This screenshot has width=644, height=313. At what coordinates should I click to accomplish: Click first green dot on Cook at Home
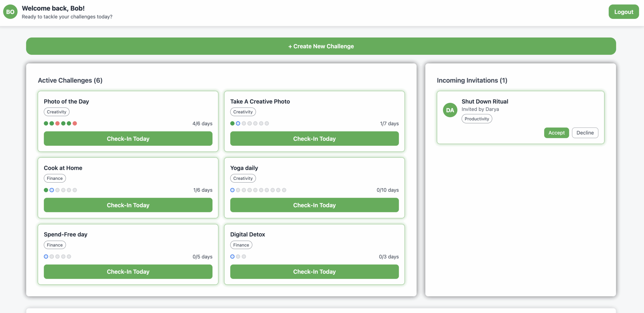coord(46,190)
